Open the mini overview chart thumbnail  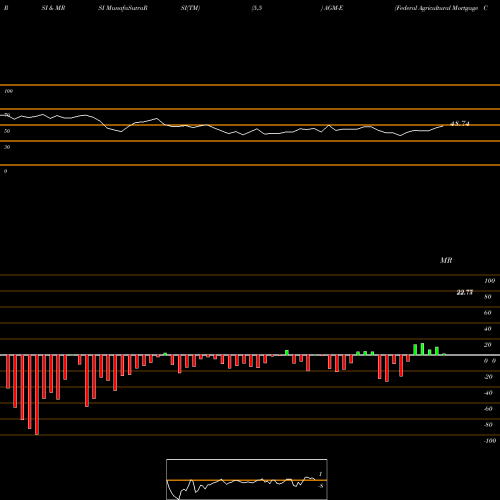(x=247, y=479)
